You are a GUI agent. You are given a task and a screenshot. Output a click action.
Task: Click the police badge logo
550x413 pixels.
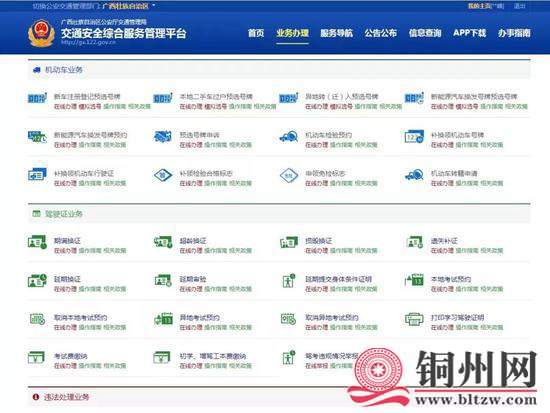point(41,33)
